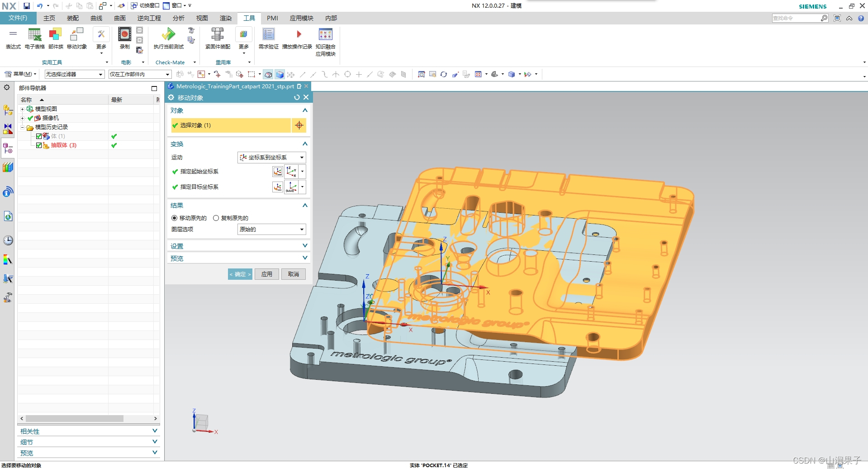The width and height of the screenshot is (868, 469).
Task: Toggle checkbox for 体 (1) feature
Action: pos(39,136)
